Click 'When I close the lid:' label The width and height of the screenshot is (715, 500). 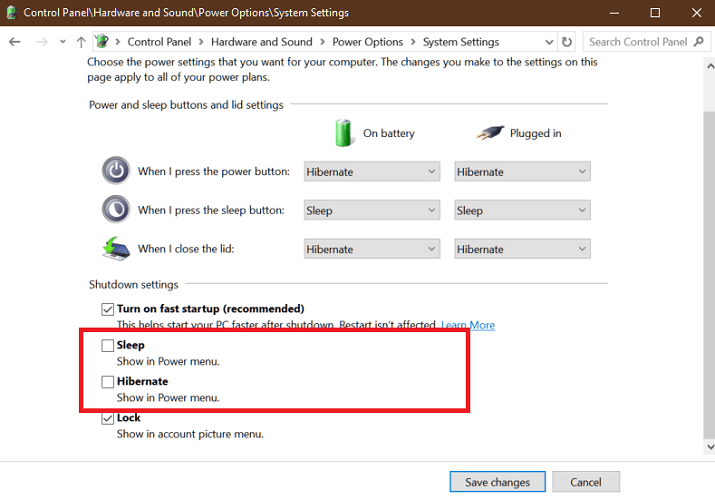(x=186, y=249)
